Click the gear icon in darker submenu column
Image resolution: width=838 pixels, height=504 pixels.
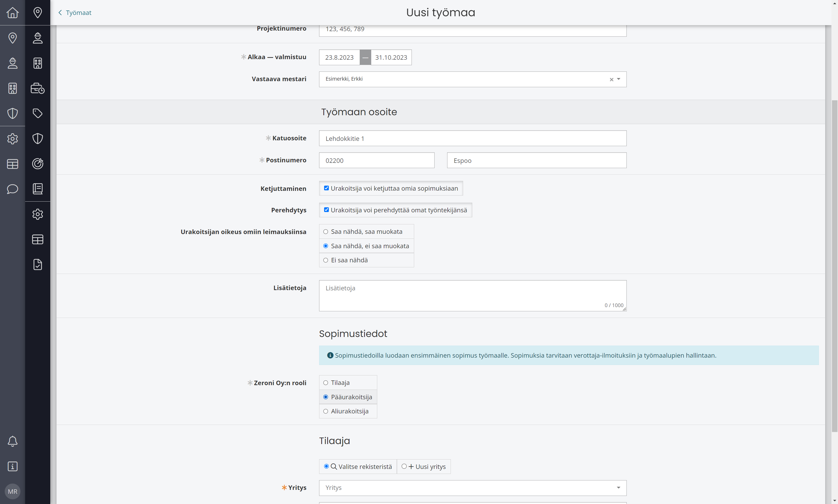(x=38, y=214)
